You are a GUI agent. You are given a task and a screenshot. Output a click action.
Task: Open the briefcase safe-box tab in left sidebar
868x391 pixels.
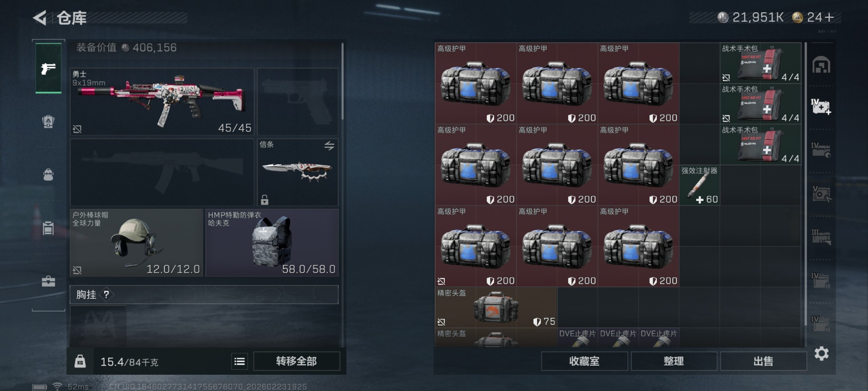48,281
